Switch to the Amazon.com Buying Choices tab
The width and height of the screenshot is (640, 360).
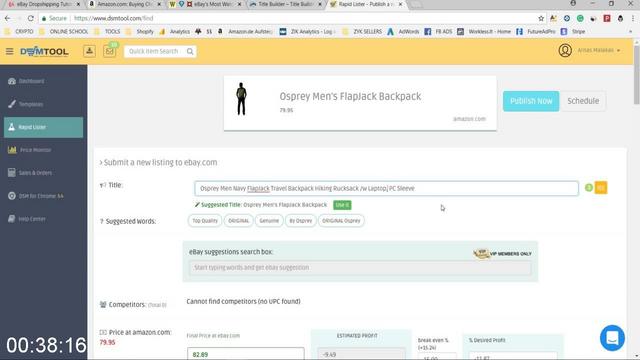(125, 4)
